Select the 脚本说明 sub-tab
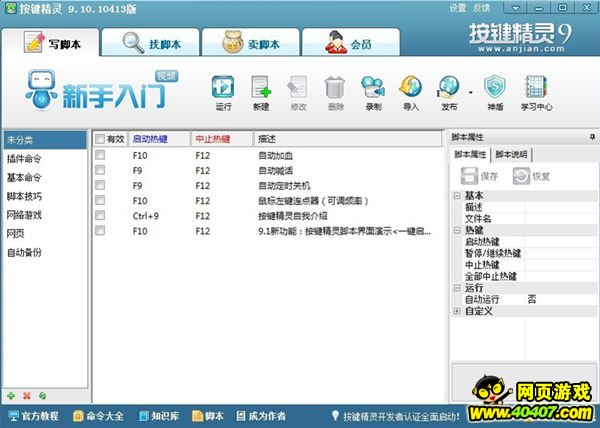 point(511,155)
